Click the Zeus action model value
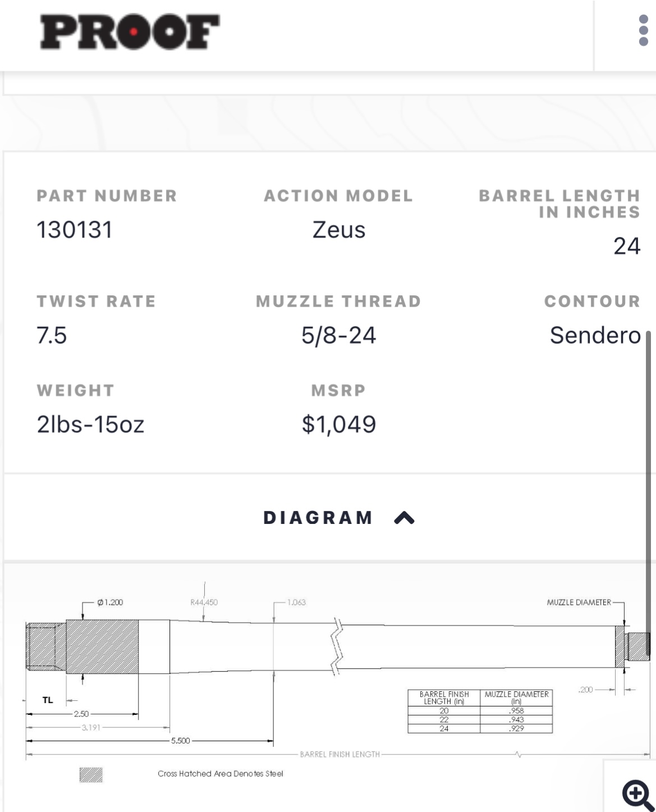Viewport: 656px width, 812px height. pos(338,229)
